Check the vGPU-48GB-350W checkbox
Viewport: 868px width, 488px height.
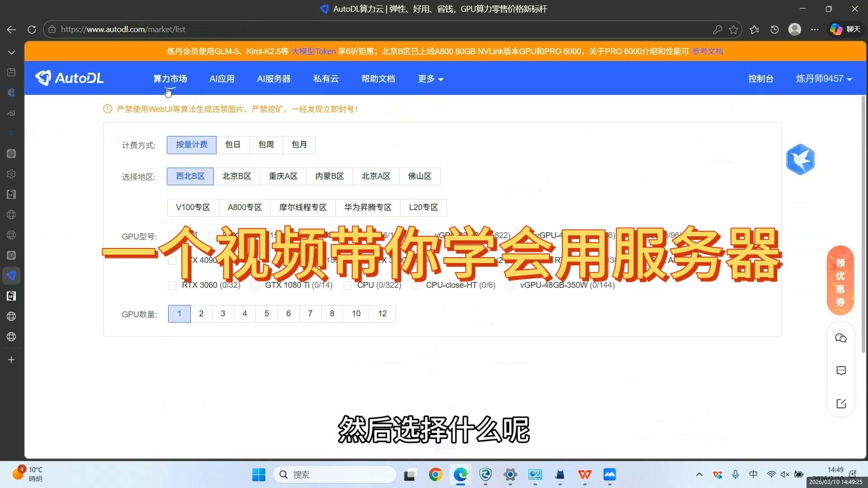tap(510, 286)
